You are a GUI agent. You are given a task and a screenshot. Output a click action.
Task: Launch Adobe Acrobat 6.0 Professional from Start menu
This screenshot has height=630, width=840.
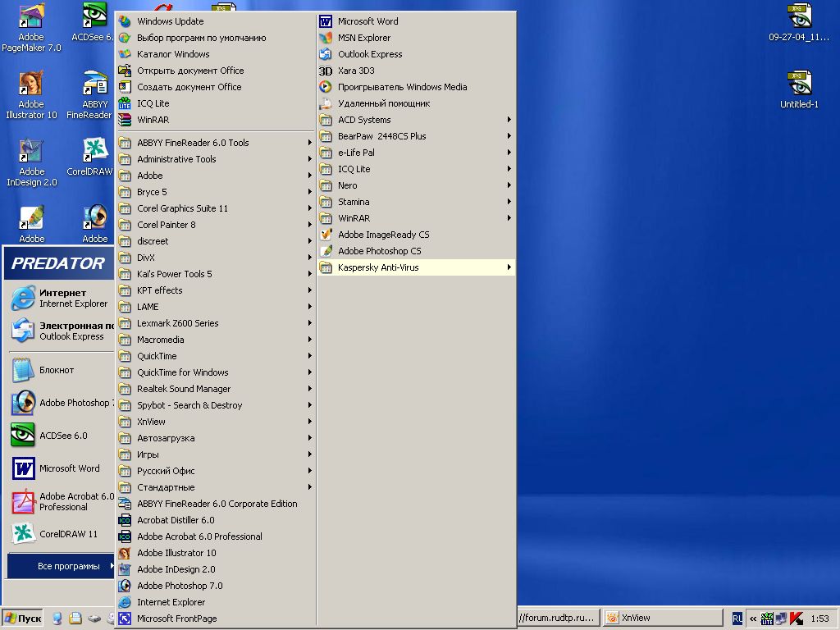click(x=61, y=501)
